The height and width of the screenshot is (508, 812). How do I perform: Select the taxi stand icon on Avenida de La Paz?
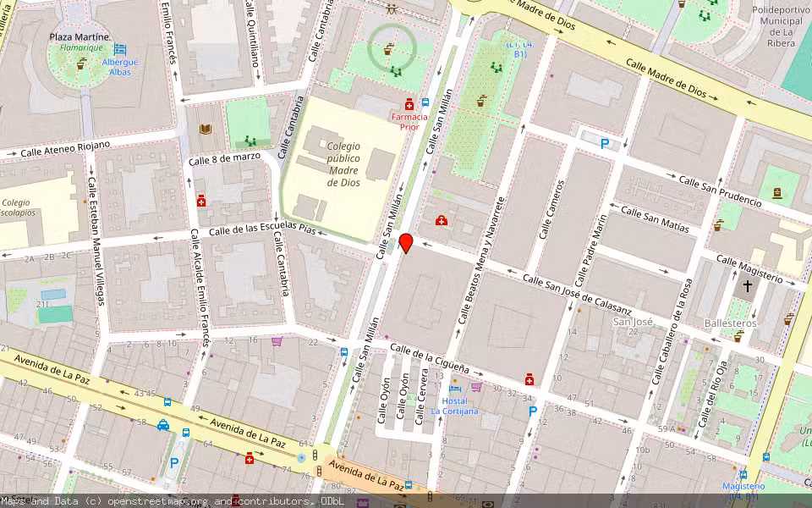pyautogui.click(x=162, y=425)
